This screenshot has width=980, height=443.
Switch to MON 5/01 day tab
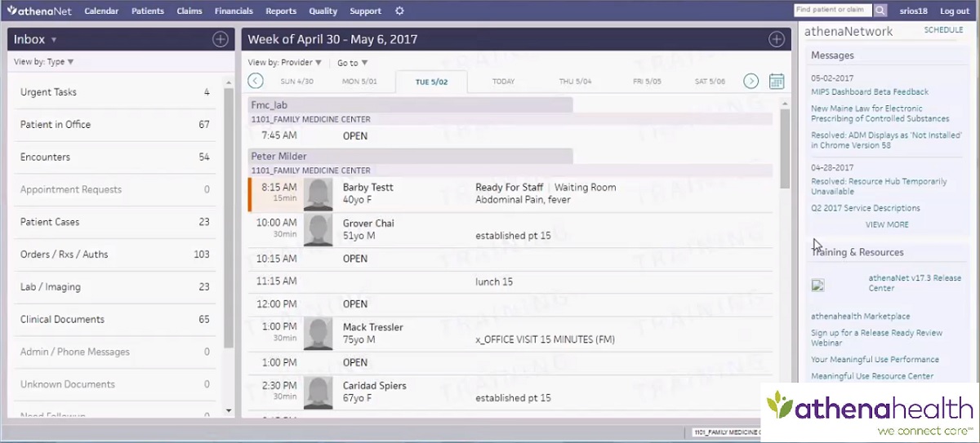pyautogui.click(x=359, y=82)
